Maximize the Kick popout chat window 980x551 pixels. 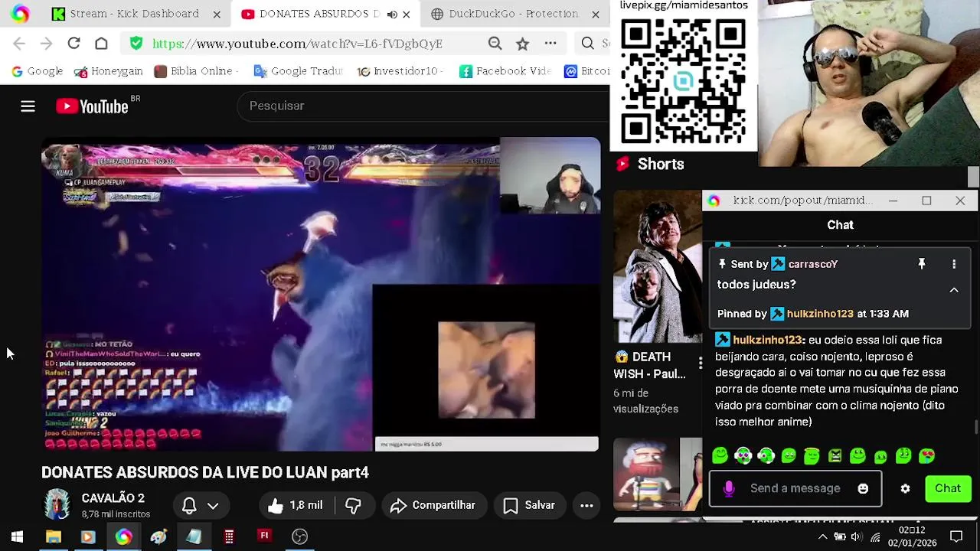(926, 201)
